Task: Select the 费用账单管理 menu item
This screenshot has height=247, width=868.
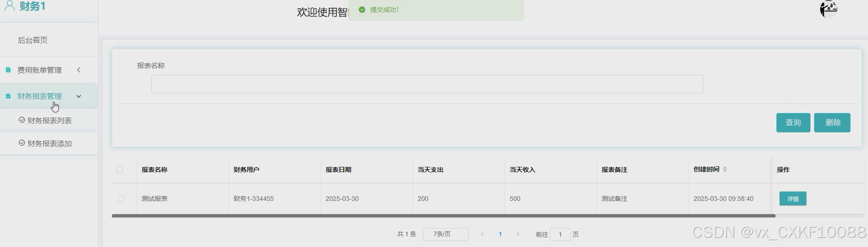Action: pyautogui.click(x=49, y=70)
